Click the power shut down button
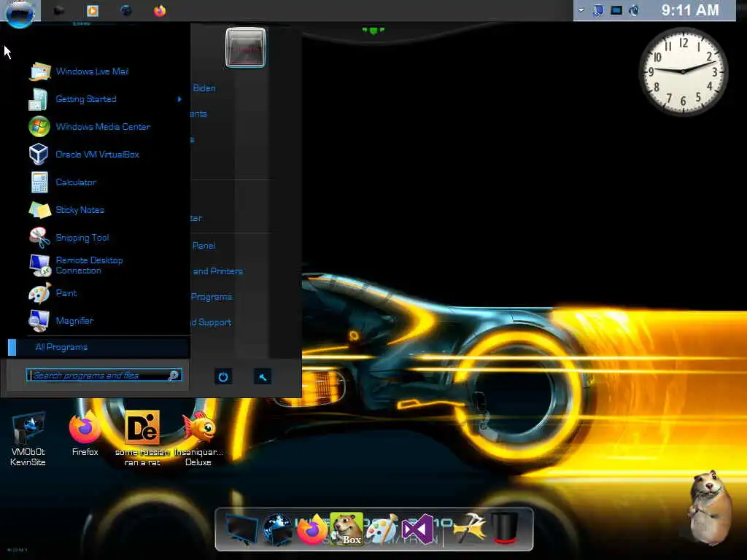 click(223, 377)
